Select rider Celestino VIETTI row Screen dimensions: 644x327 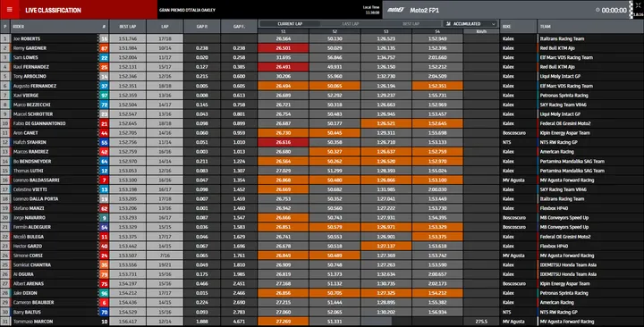tap(322, 189)
